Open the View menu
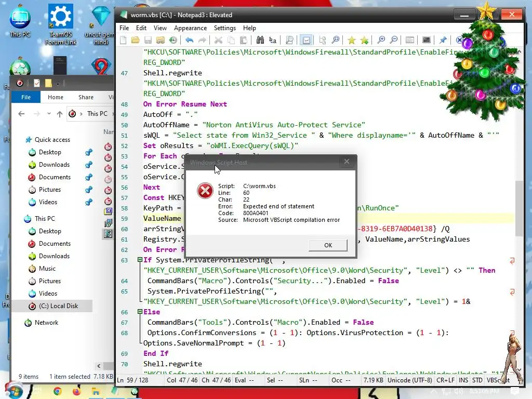 [160, 28]
